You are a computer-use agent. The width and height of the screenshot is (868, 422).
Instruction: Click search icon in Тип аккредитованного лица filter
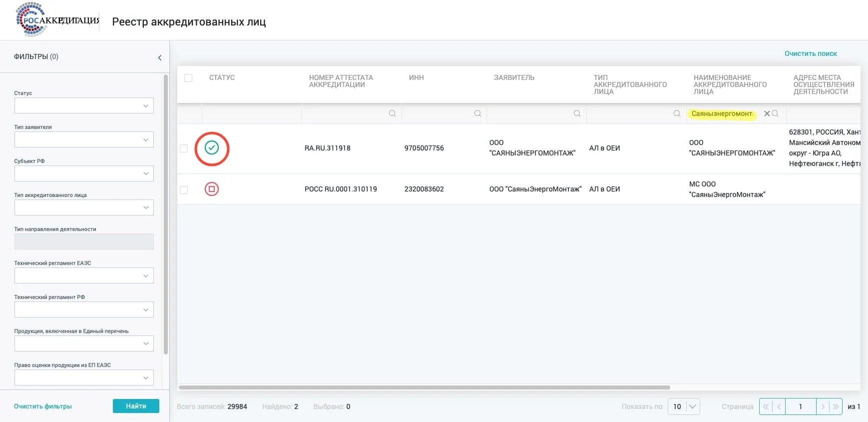tap(677, 113)
